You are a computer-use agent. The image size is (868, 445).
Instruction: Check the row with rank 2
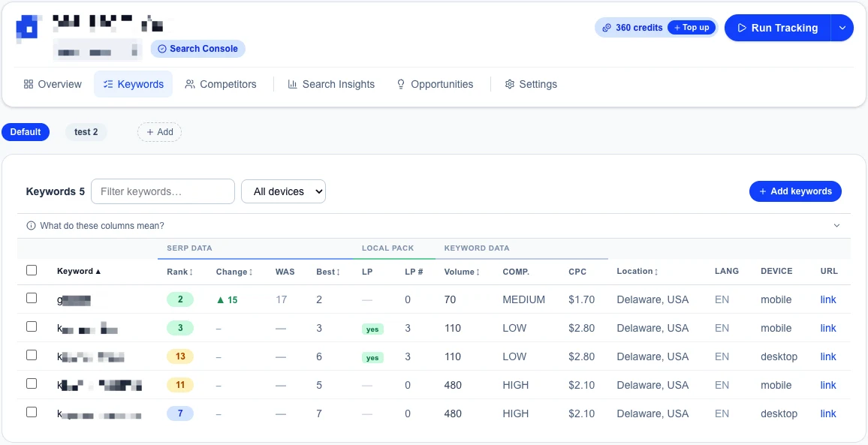point(32,298)
